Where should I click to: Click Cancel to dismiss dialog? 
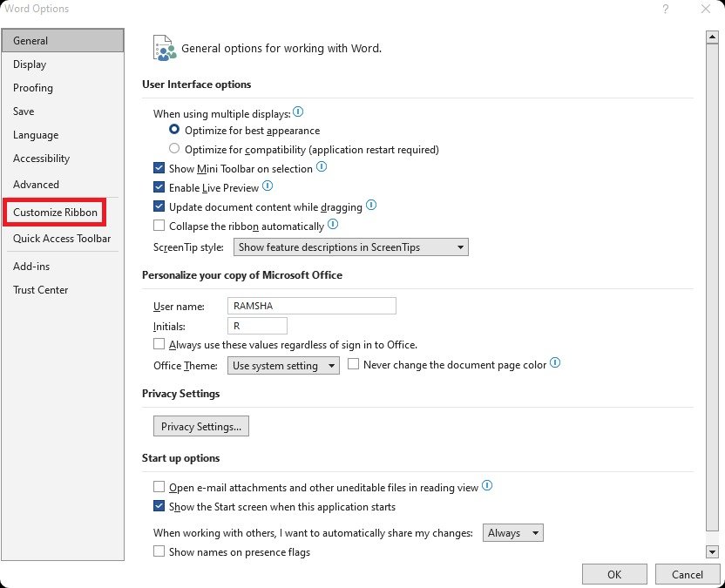(x=687, y=574)
